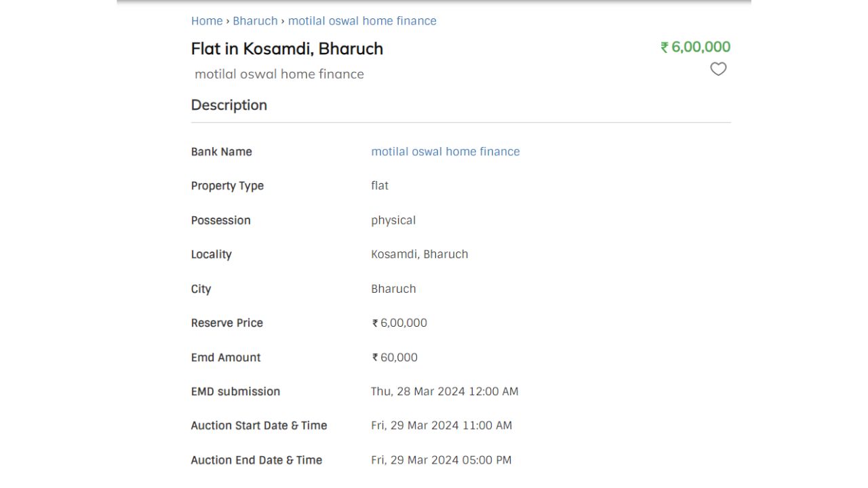The image size is (868, 488).
Task: Select the reserve price value ₹ 6,00,000
Action: coord(399,323)
